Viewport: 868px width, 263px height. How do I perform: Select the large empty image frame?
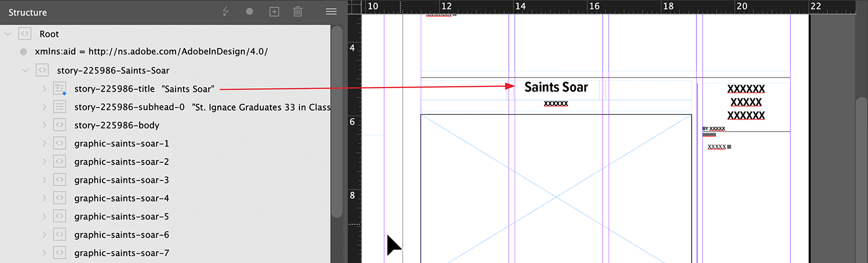pyautogui.click(x=556, y=188)
